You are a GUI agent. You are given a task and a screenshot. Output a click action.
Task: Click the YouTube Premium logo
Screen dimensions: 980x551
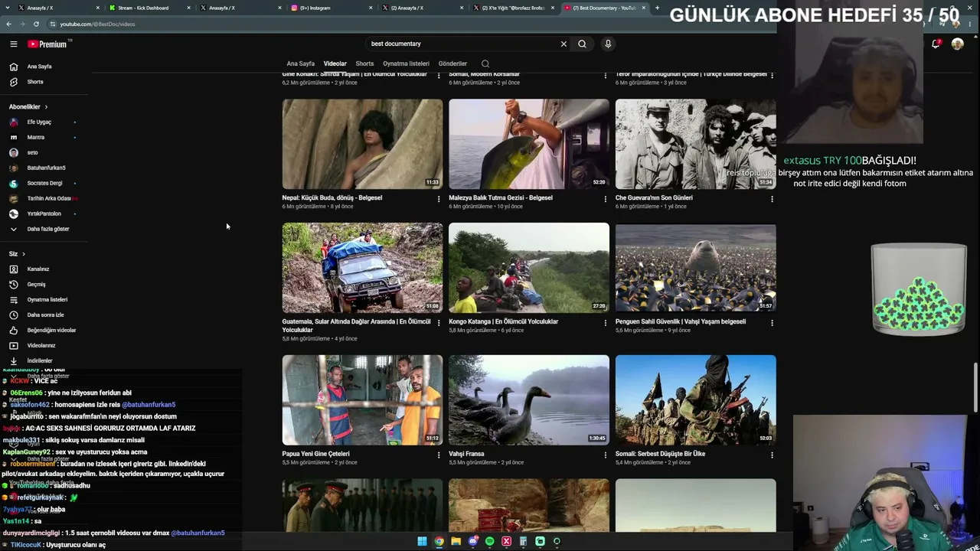tap(47, 44)
